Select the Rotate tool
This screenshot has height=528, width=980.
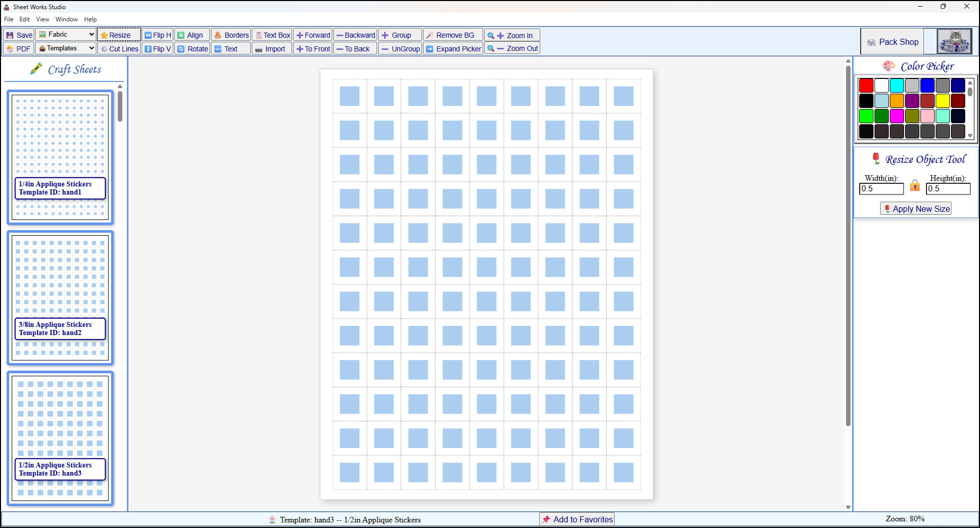click(192, 48)
